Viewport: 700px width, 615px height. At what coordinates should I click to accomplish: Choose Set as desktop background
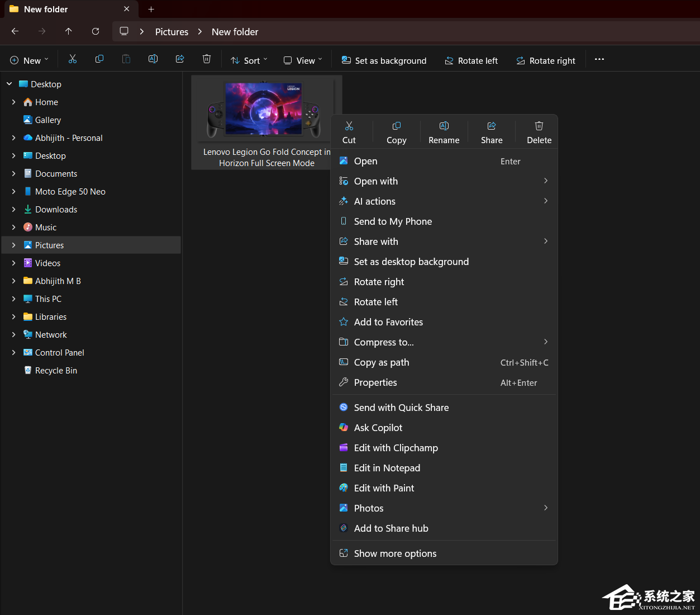click(x=444, y=262)
